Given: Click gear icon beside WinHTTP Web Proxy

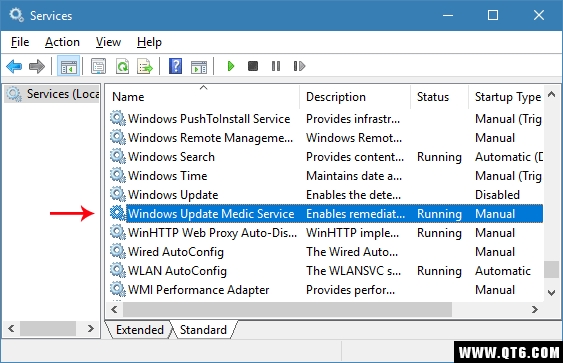Looking at the screenshot, I should click(x=118, y=232).
